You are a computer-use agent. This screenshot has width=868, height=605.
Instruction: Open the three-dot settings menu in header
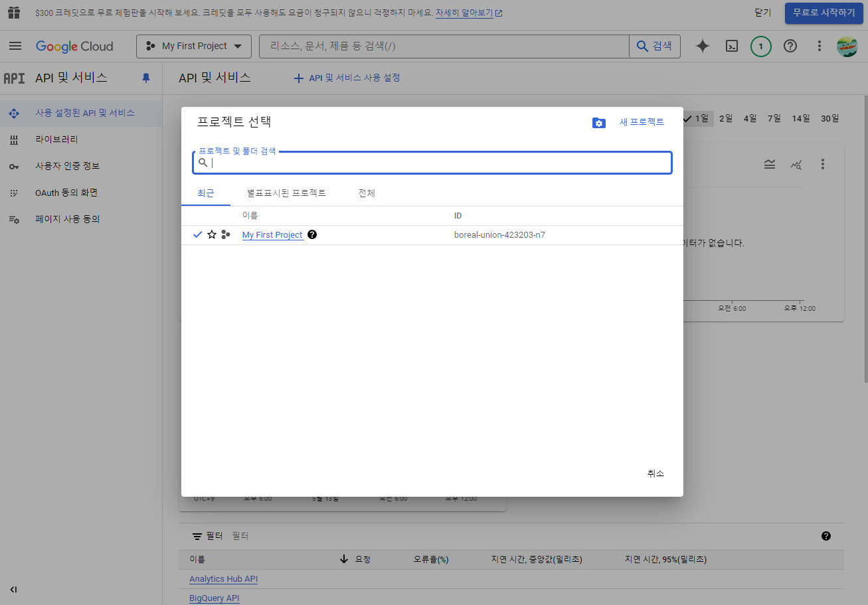819,46
